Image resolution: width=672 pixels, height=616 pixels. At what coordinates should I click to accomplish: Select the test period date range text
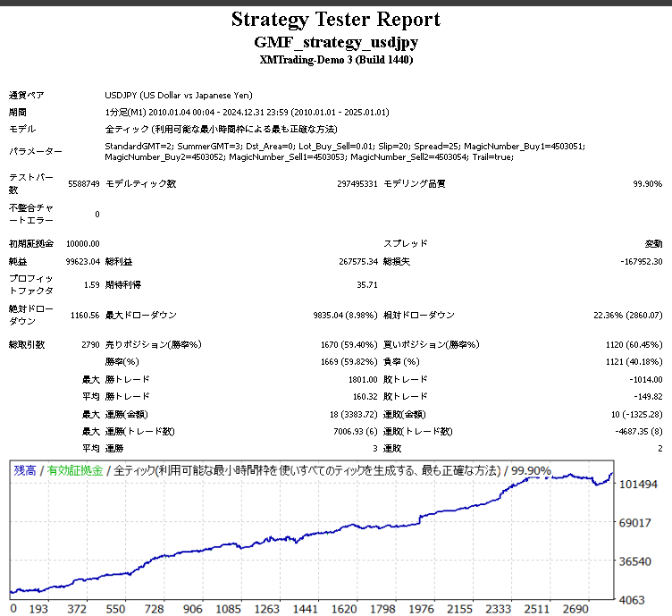[247, 113]
